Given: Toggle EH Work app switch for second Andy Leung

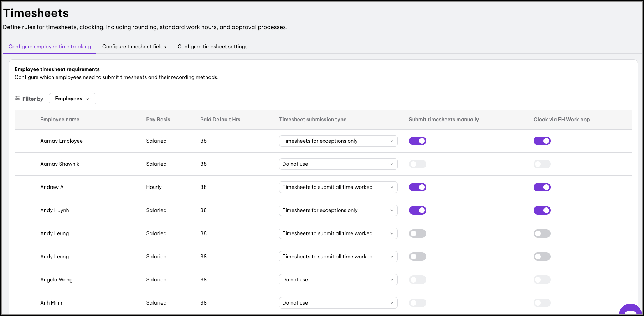Looking at the screenshot, I should [542, 257].
